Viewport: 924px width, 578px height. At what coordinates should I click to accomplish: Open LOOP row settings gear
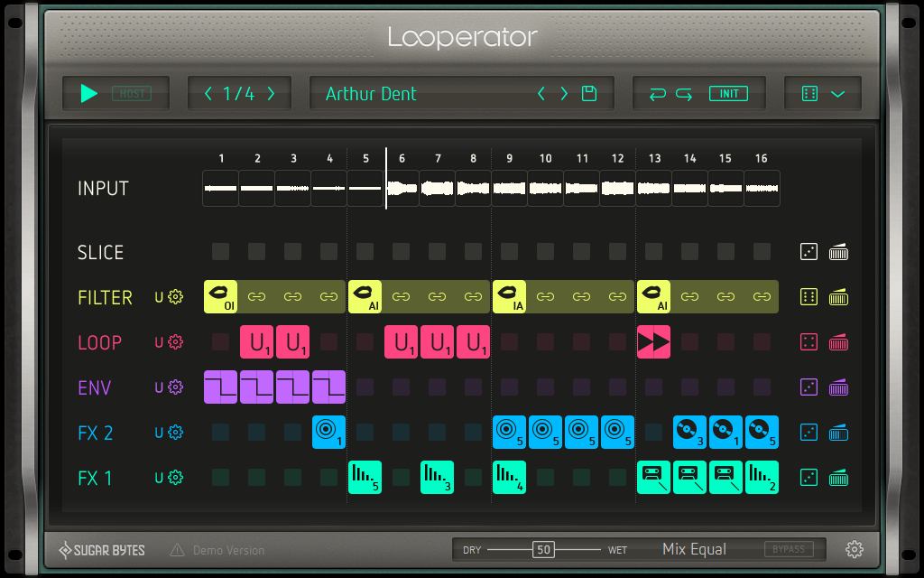[x=176, y=342]
